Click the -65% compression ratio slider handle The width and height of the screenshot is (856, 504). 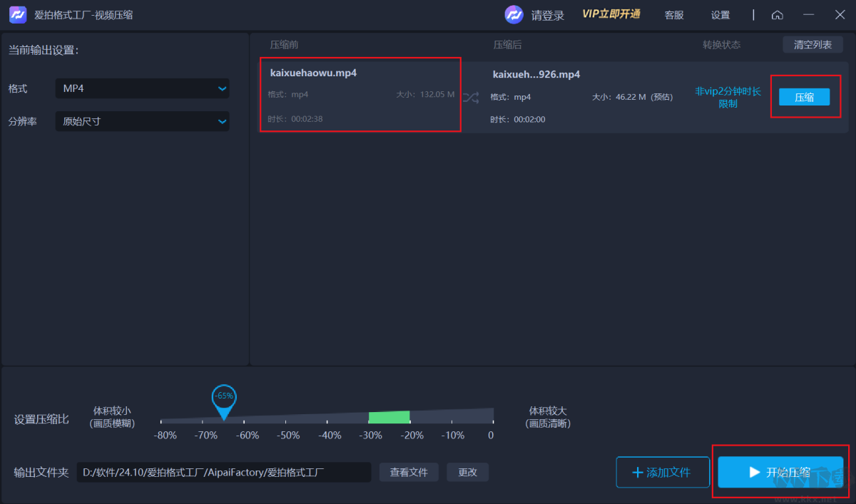pyautogui.click(x=223, y=396)
